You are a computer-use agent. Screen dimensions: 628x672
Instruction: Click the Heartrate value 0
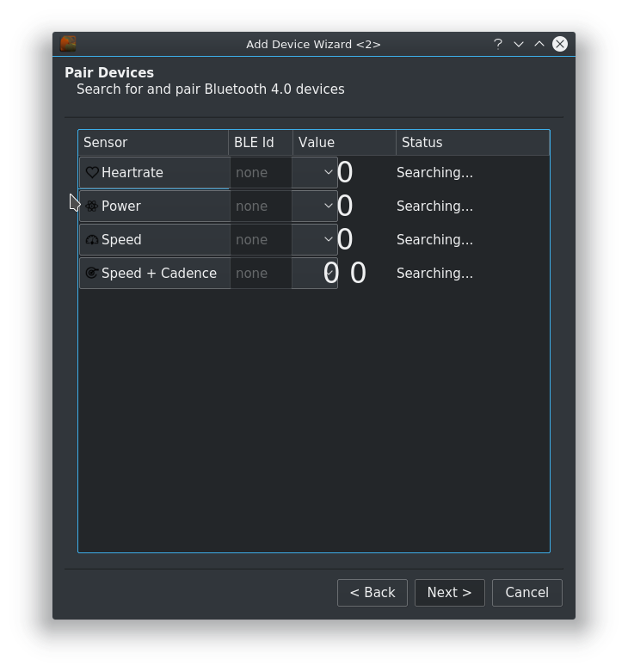[x=345, y=172]
